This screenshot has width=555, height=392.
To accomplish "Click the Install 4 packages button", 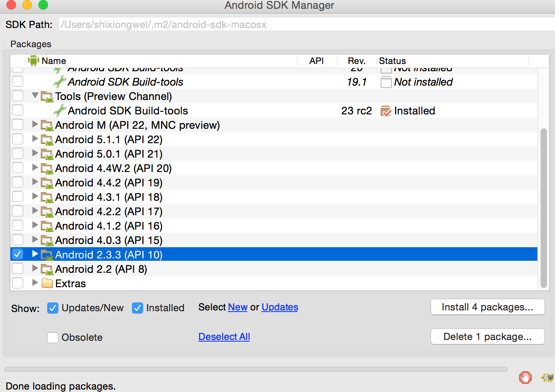I will point(487,307).
